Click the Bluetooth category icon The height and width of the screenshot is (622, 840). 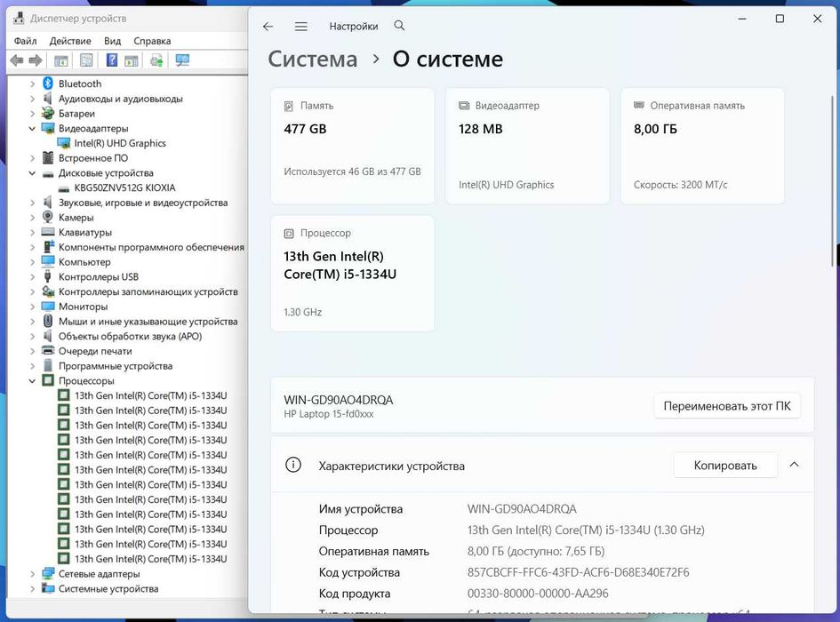48,83
